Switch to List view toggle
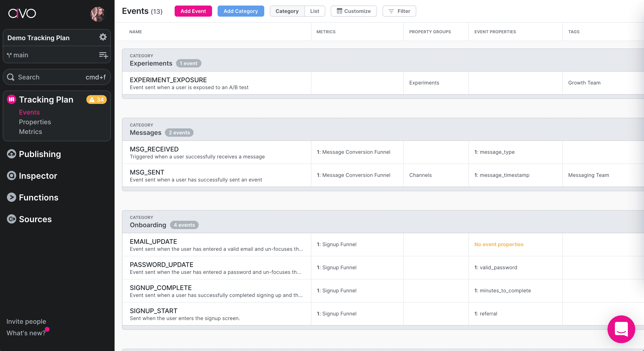Viewport: 644px width, 351px height. coord(314,11)
